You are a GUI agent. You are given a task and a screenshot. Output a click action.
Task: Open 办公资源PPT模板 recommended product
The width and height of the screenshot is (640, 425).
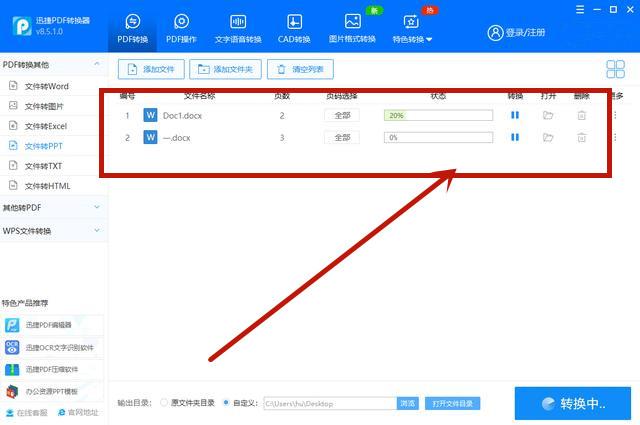tap(51, 392)
